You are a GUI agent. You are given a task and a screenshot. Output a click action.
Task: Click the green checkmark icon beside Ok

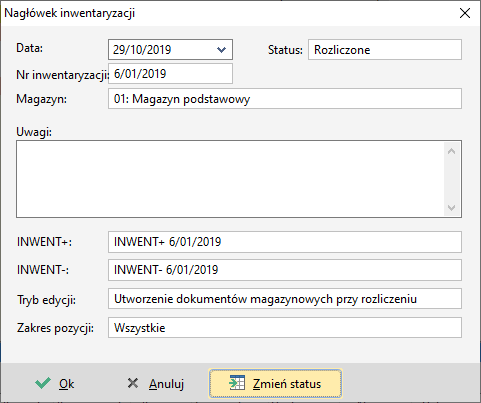click(43, 383)
